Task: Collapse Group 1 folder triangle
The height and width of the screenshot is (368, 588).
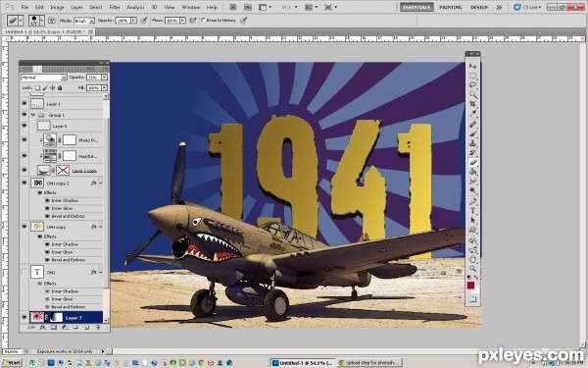Action: tap(33, 115)
